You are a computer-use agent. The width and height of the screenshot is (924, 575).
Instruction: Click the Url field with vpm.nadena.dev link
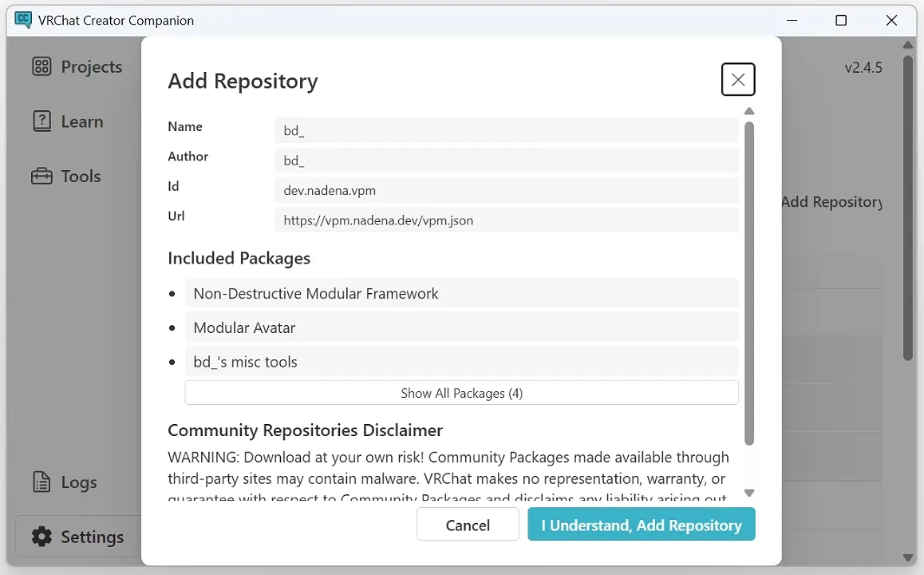point(506,220)
